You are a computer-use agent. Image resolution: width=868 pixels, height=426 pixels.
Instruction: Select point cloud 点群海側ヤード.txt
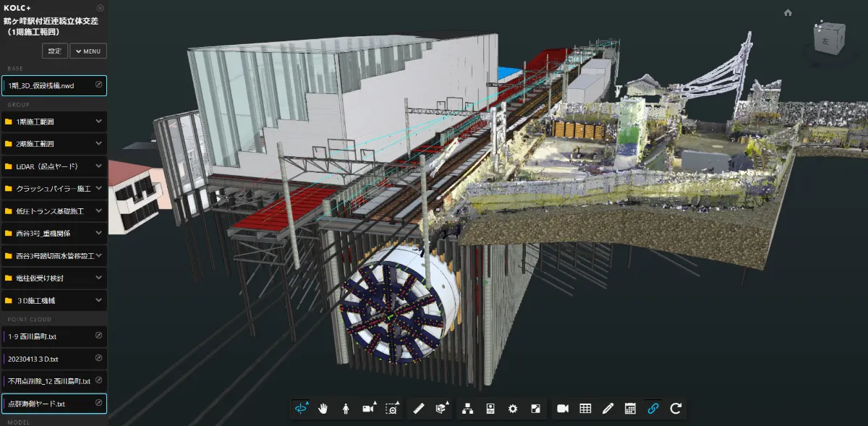[54, 404]
